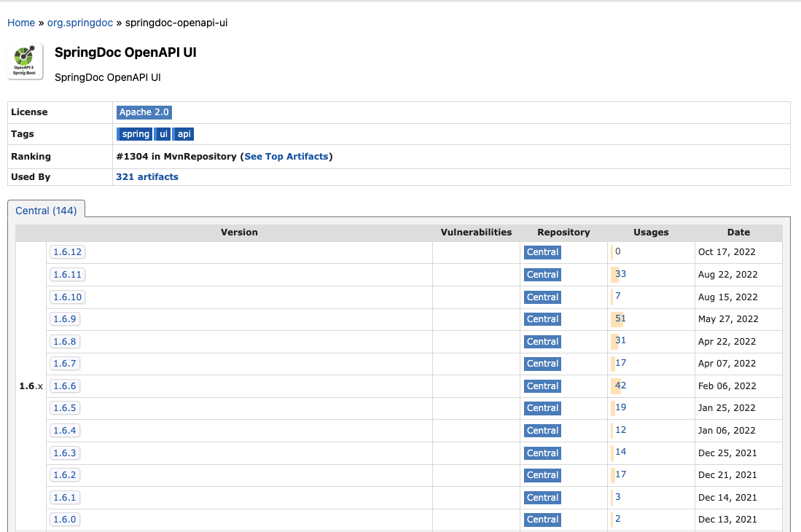Viewport: 801px width, 532px height.
Task: Open version 1.6.0
Action: click(64, 519)
